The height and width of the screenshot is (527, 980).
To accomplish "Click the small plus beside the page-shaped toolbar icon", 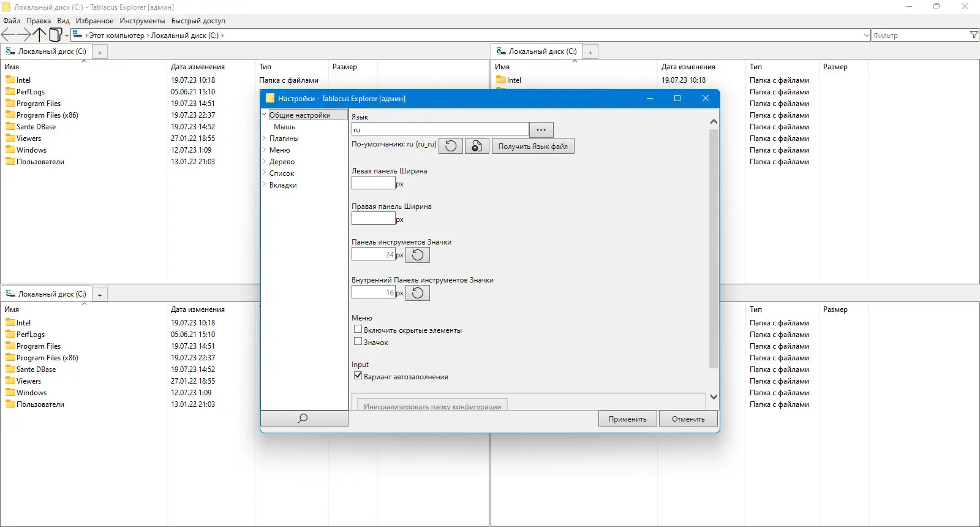I will [67, 36].
